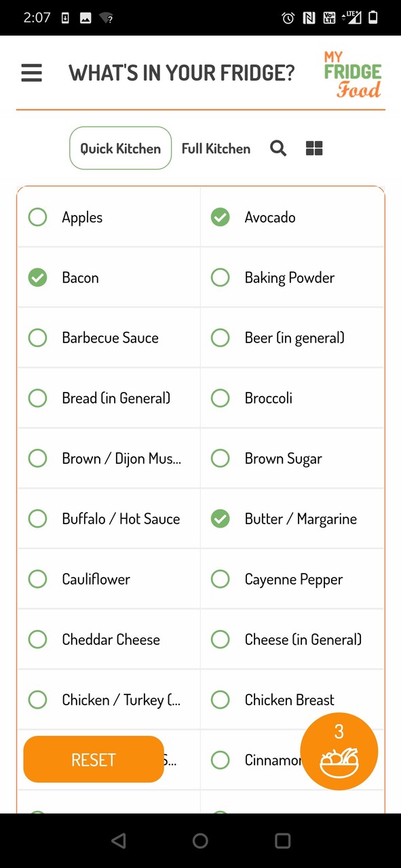401x868 pixels.
Task: Enable the Cinnamon ingredient
Action: tap(220, 759)
